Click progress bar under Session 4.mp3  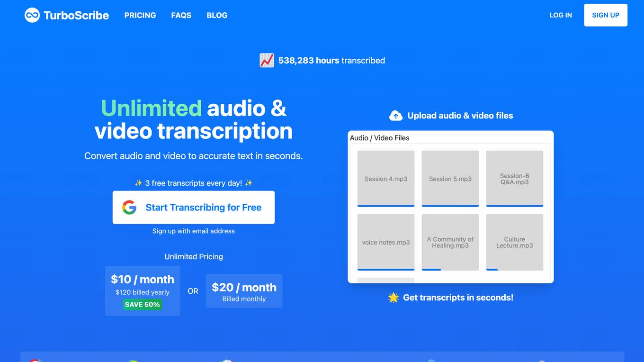386,206
